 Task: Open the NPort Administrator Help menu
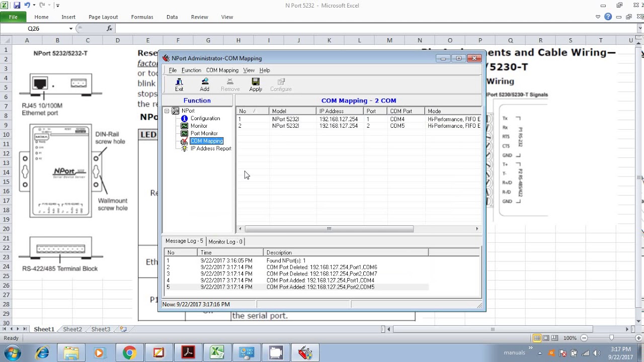coord(265,70)
